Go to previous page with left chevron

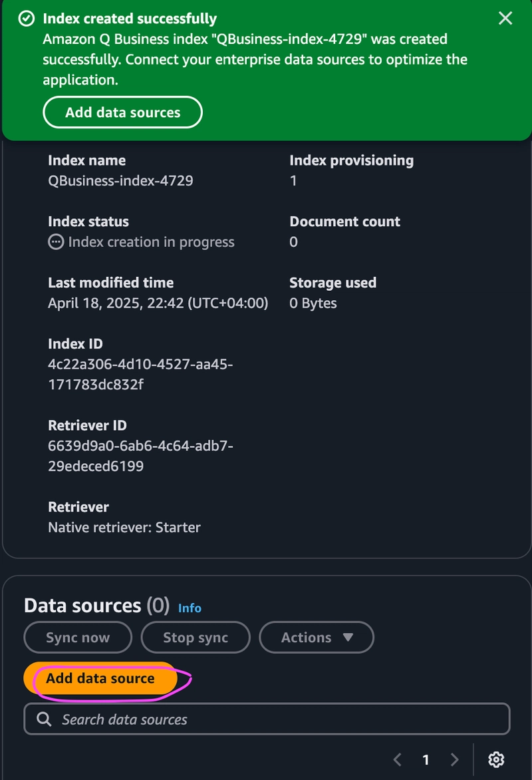pyautogui.click(x=397, y=759)
